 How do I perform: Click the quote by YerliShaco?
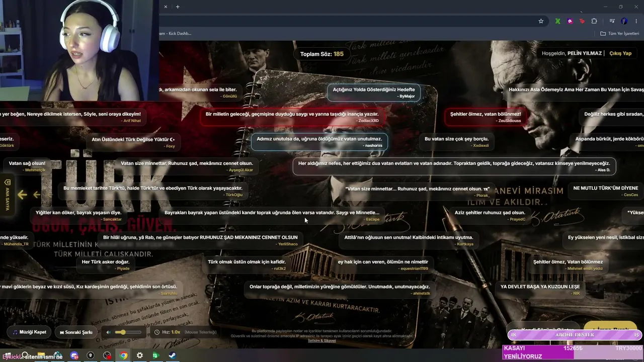point(200,240)
